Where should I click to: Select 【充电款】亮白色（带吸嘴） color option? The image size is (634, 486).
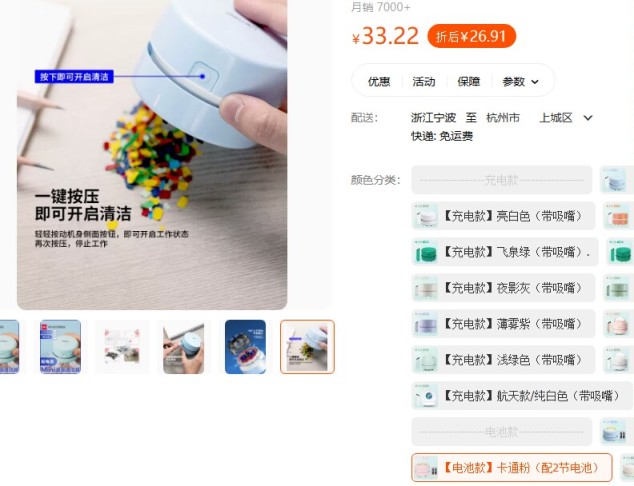503,216
